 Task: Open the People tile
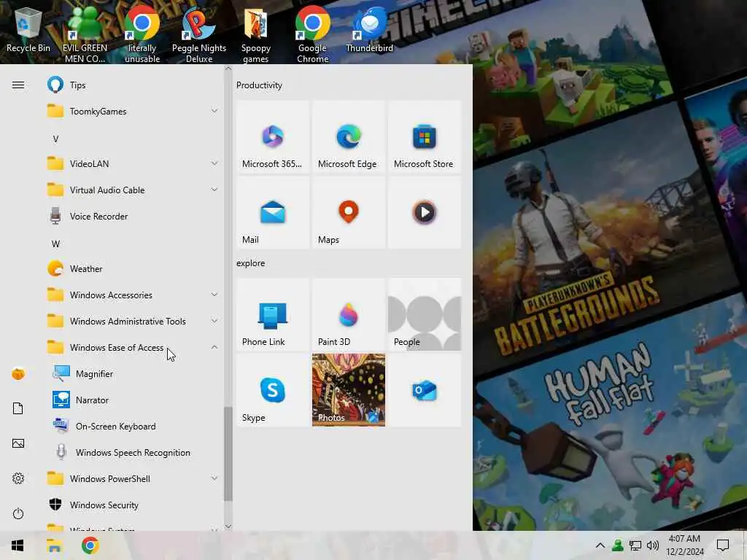[x=424, y=315]
